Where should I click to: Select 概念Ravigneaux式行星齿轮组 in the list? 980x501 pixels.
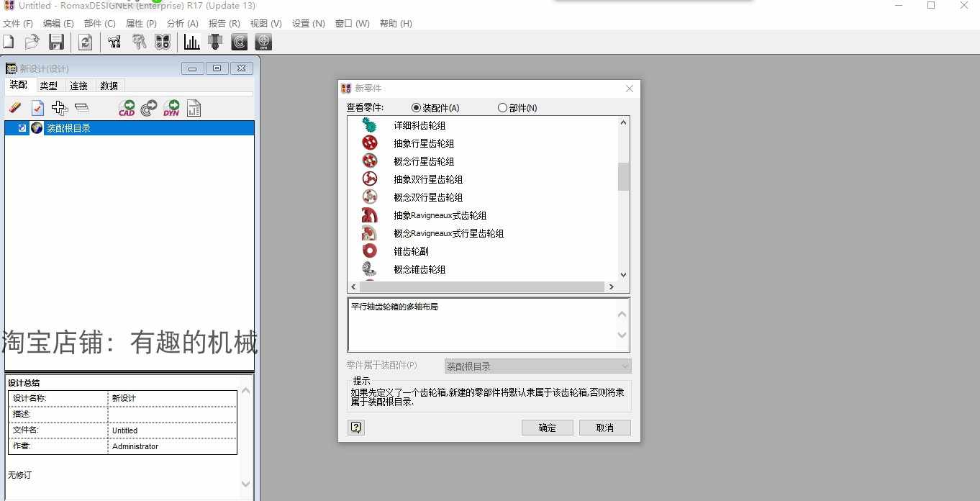point(449,233)
